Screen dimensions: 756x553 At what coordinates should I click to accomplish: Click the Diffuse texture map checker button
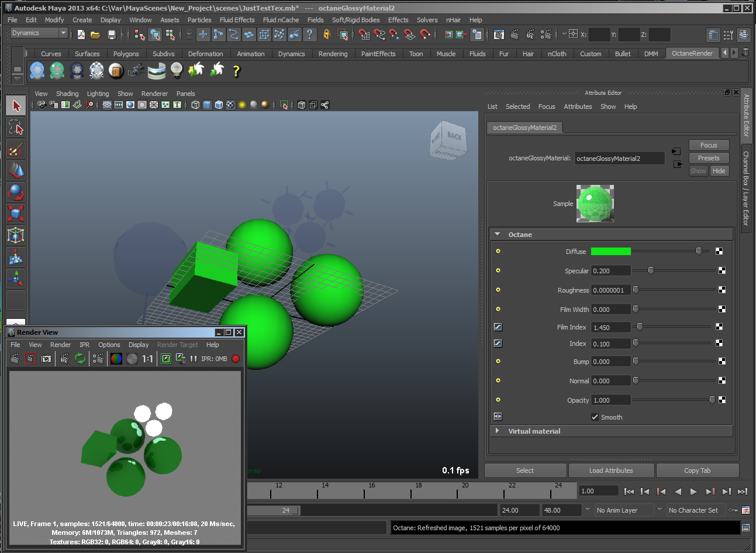coord(719,251)
